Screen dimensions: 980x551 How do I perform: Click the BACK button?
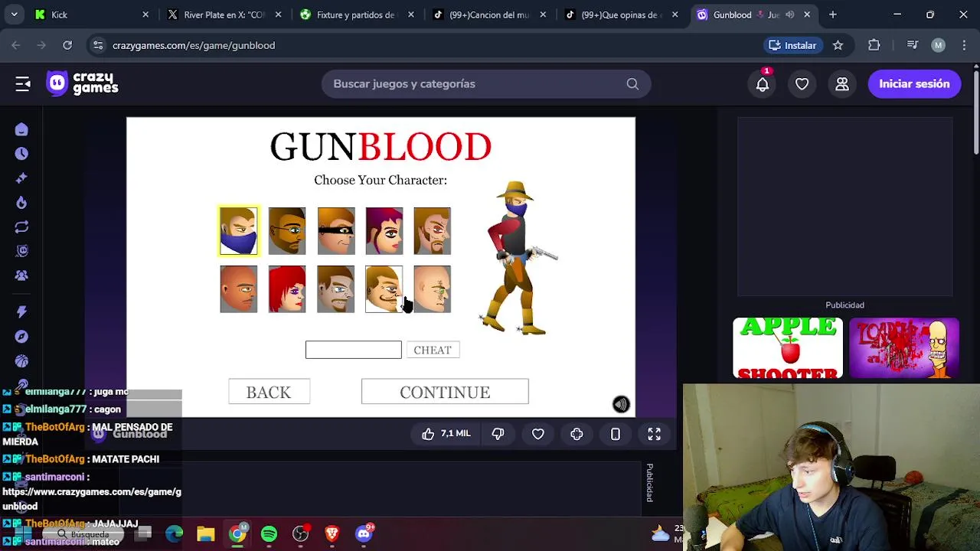[x=269, y=392]
